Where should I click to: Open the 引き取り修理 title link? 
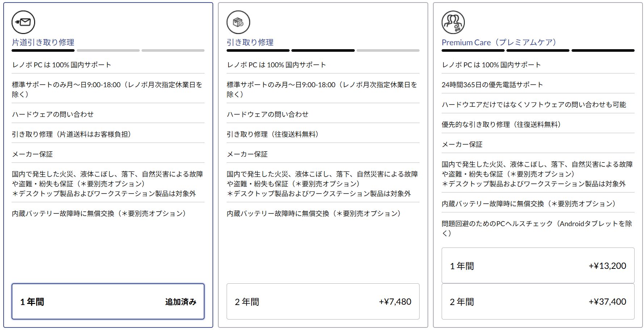point(250,42)
